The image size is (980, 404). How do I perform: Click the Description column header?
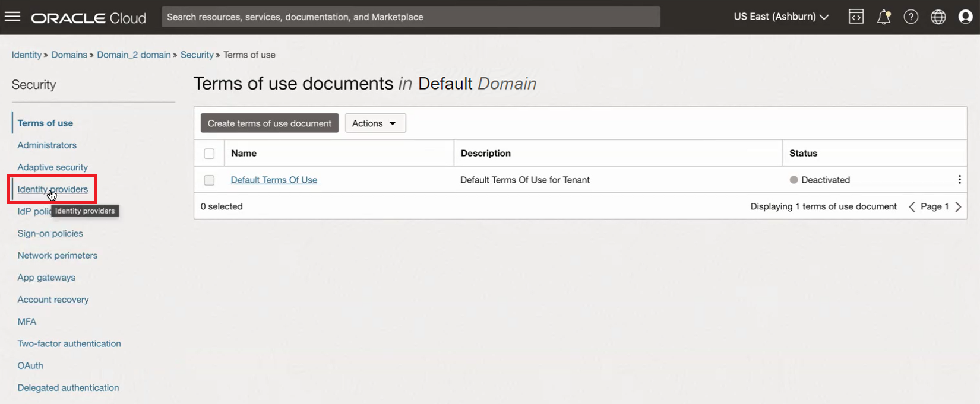tap(485, 153)
